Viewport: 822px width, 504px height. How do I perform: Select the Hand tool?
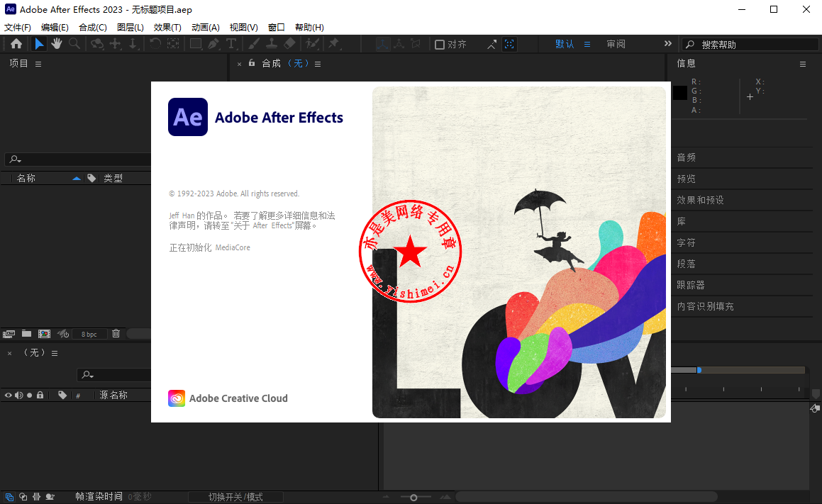click(x=57, y=44)
